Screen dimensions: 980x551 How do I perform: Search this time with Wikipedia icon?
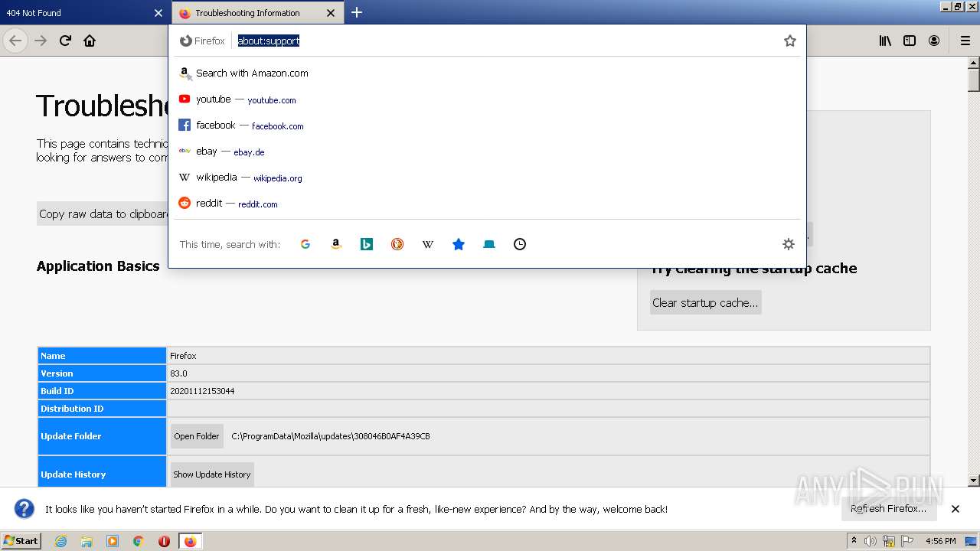tap(428, 244)
